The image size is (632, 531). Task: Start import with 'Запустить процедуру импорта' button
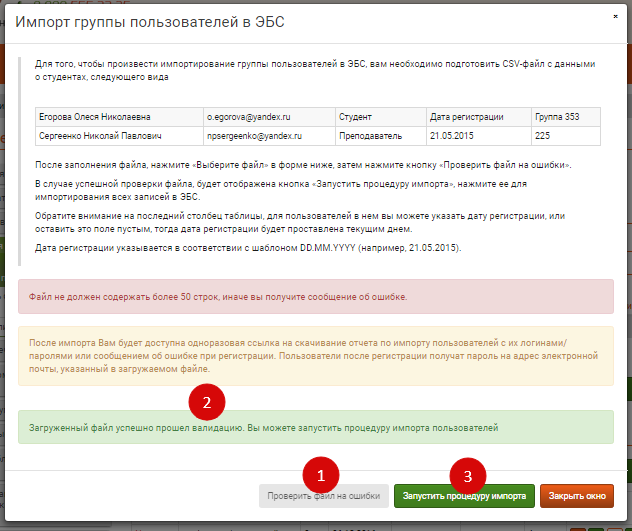click(x=464, y=496)
